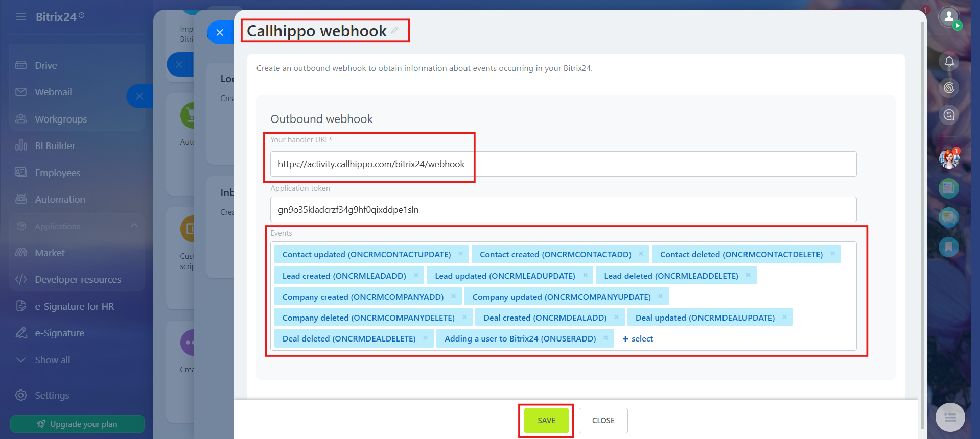Click the BI Builder chart icon
Screen dimensions: 980x439
21,145
